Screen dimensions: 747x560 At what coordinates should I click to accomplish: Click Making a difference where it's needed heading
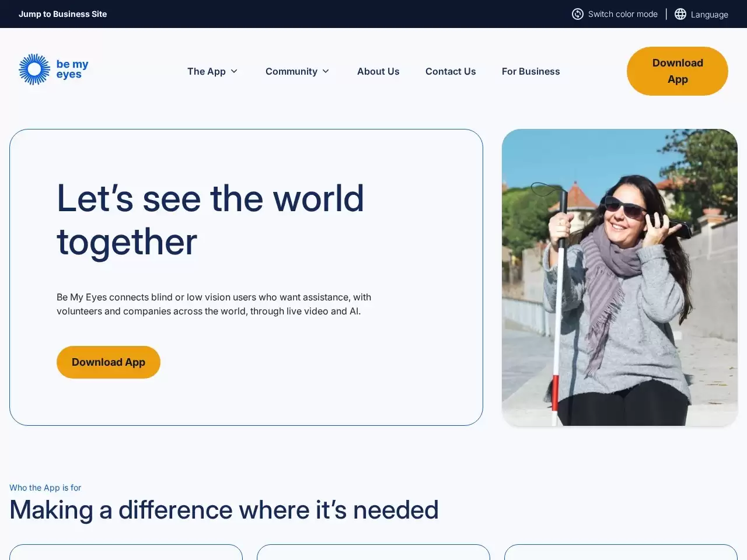click(224, 510)
